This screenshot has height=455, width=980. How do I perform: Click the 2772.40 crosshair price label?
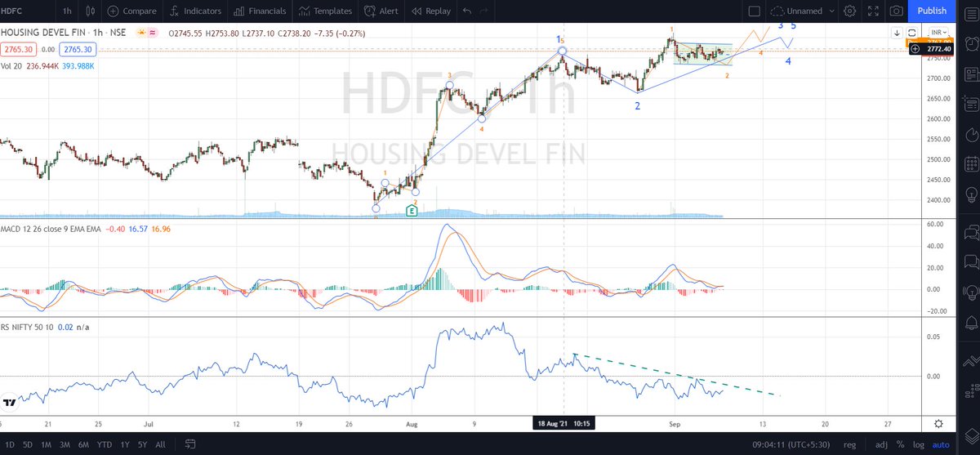(x=939, y=51)
